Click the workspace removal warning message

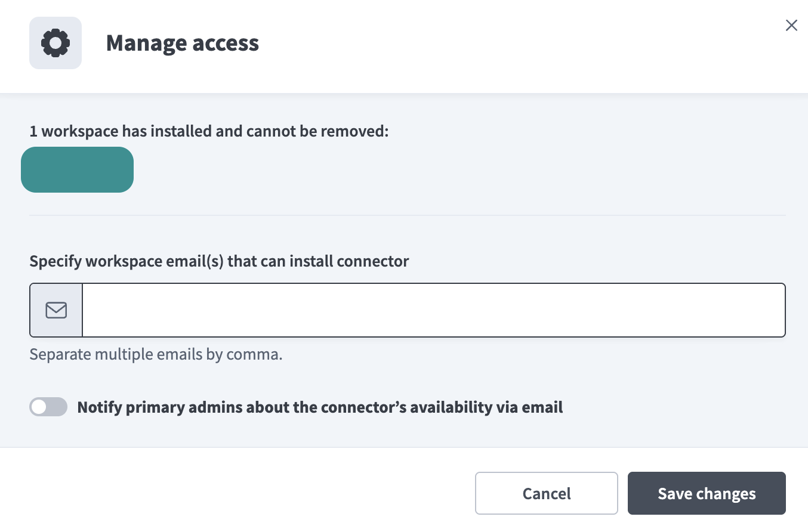(209, 131)
